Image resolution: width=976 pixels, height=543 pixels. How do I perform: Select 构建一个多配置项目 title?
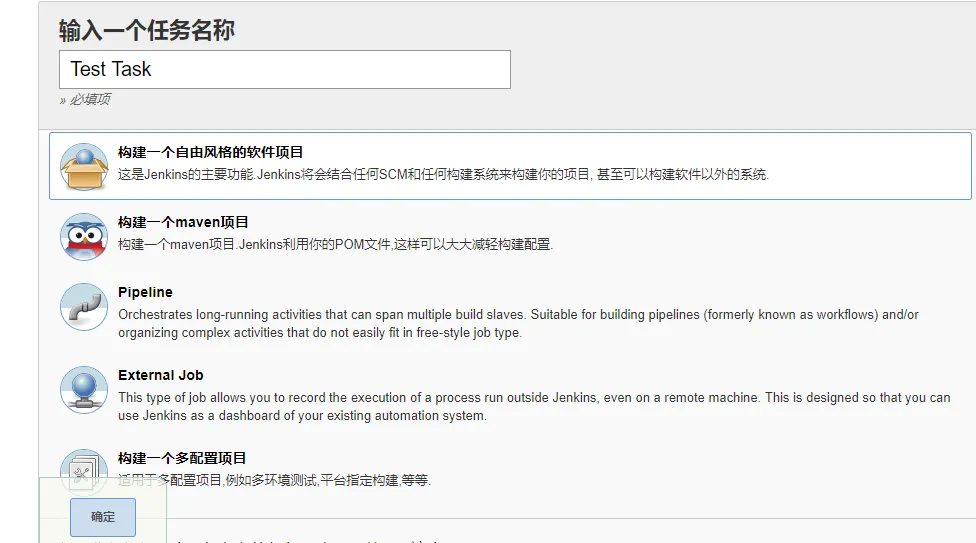182,458
